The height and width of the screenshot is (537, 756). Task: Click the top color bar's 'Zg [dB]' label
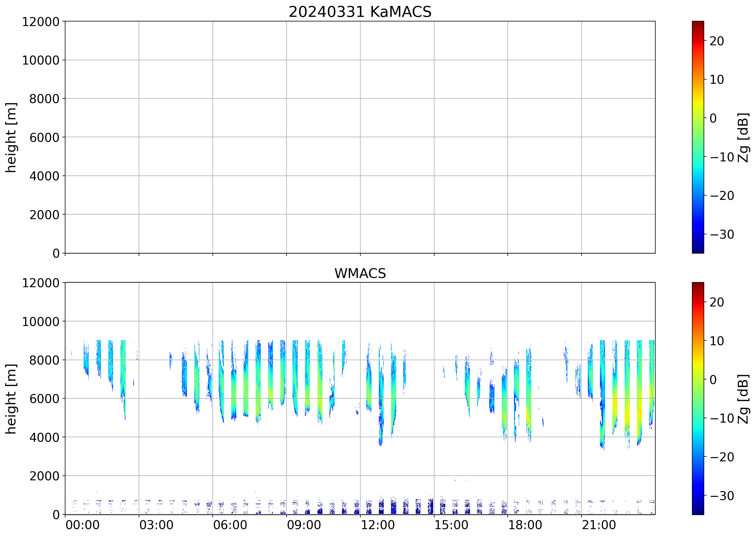click(743, 137)
